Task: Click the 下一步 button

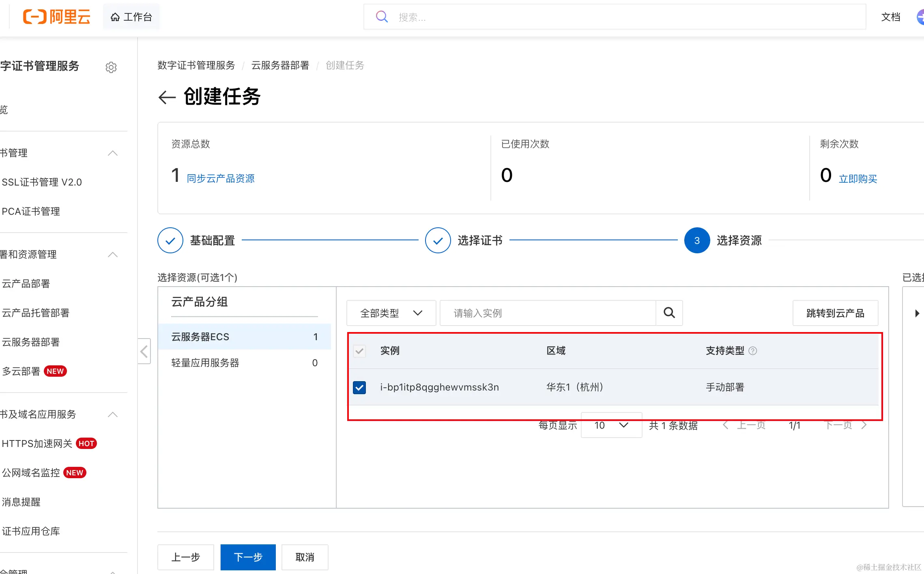Action: 248,557
